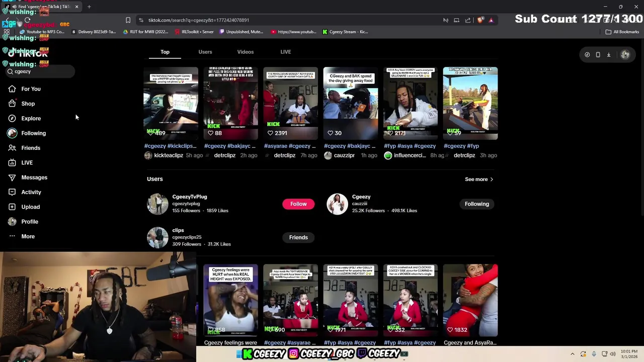
Task: Click the bookmark icon beside the address bar
Action: pyautogui.click(x=128, y=20)
